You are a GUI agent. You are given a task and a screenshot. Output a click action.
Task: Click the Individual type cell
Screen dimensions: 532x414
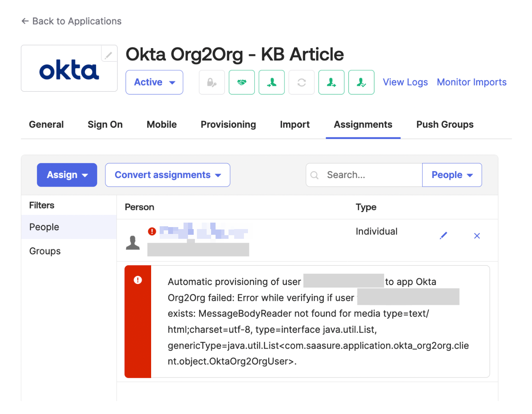377,232
